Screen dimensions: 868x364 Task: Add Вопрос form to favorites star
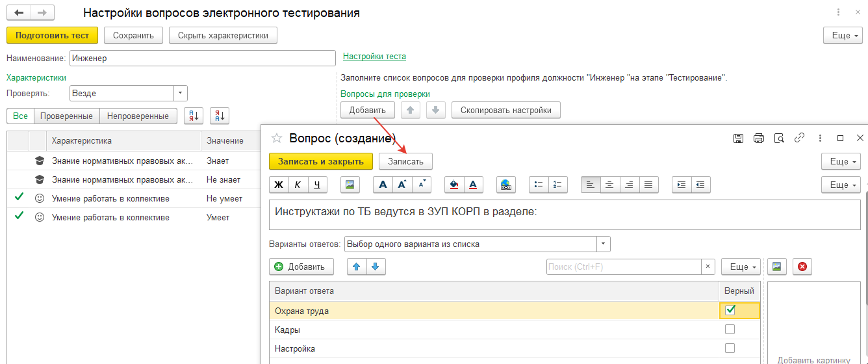pos(277,138)
